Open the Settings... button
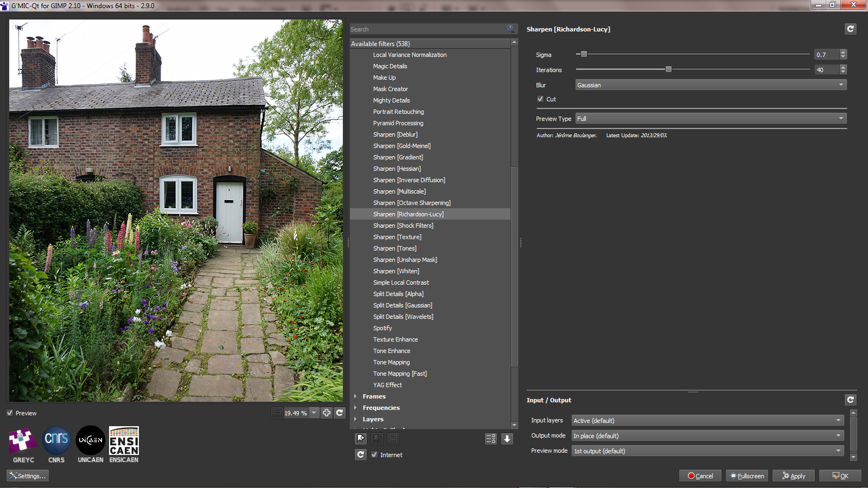Viewport: 868px width, 488px height. (x=28, y=476)
